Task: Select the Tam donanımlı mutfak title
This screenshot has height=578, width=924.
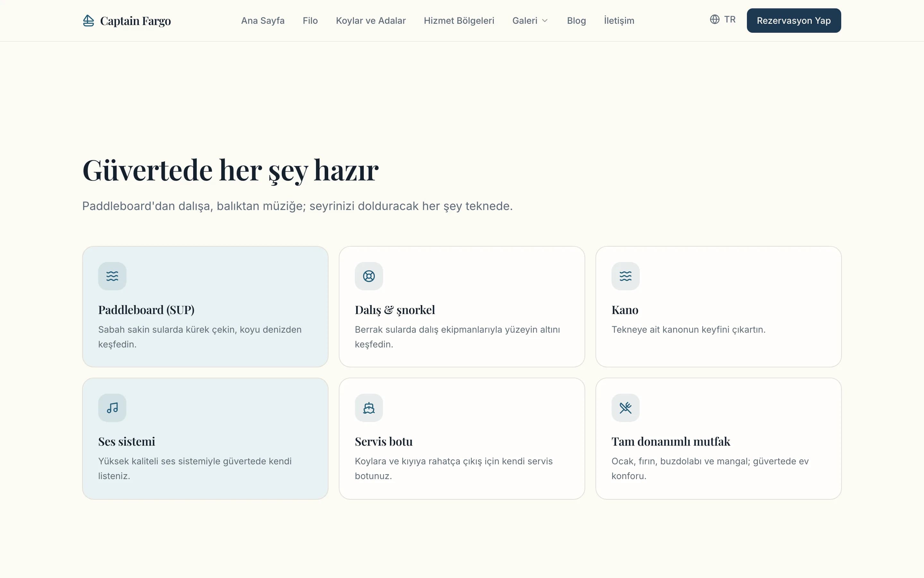Action: point(671,442)
